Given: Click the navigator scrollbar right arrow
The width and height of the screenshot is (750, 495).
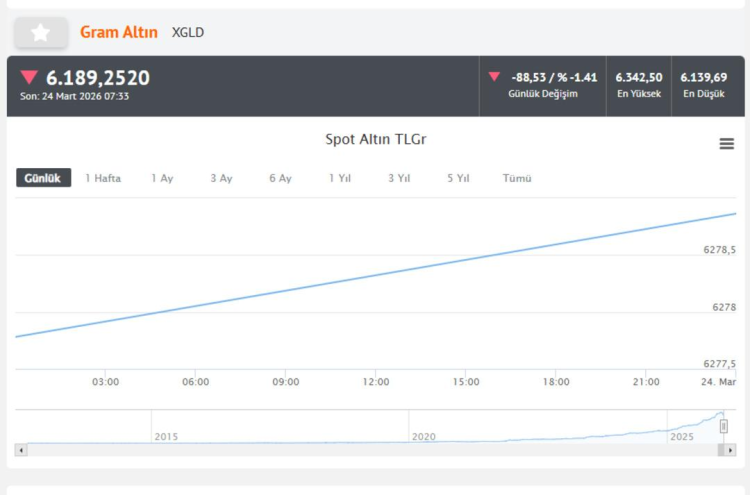Looking at the screenshot, I should [x=731, y=451].
